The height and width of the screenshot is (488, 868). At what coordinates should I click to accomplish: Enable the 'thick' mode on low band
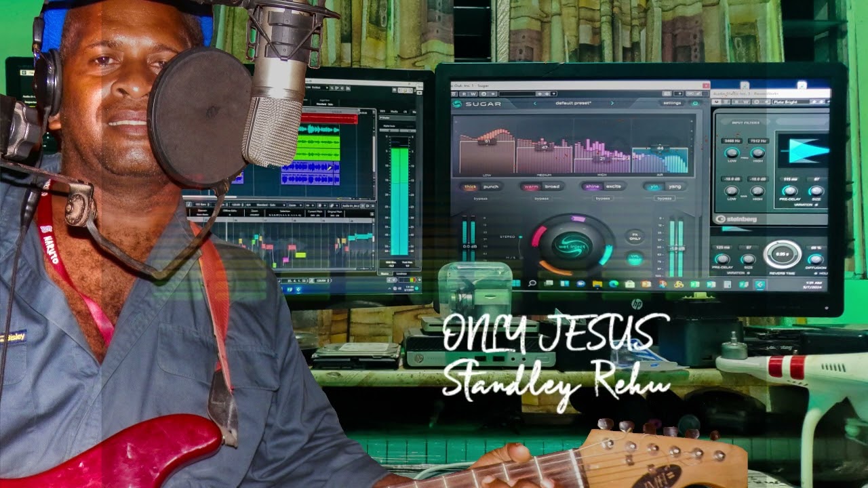470,186
